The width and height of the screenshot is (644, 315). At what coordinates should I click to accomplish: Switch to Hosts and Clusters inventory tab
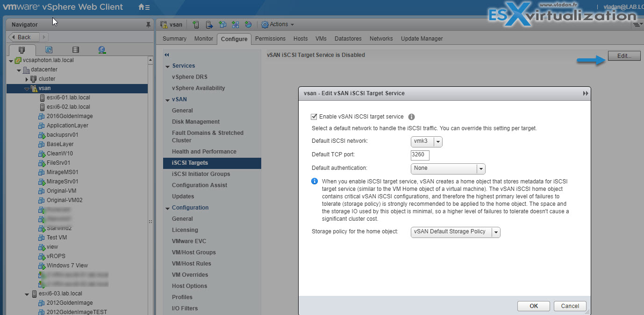21,50
